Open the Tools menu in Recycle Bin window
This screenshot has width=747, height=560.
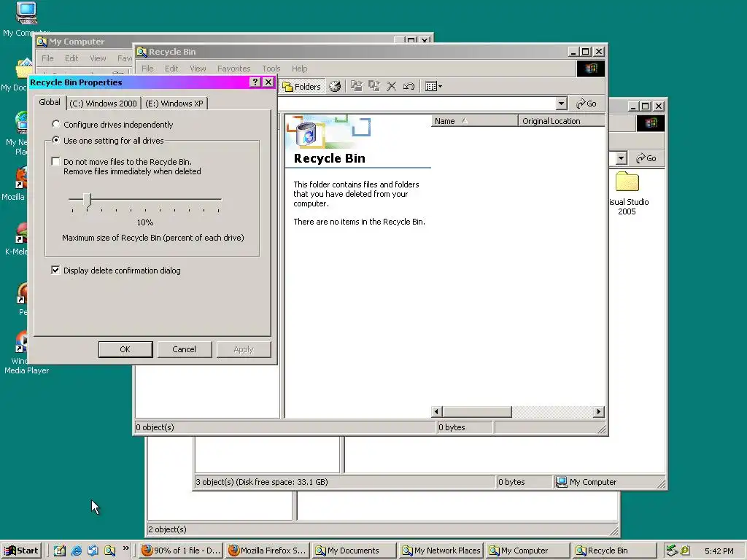point(271,69)
